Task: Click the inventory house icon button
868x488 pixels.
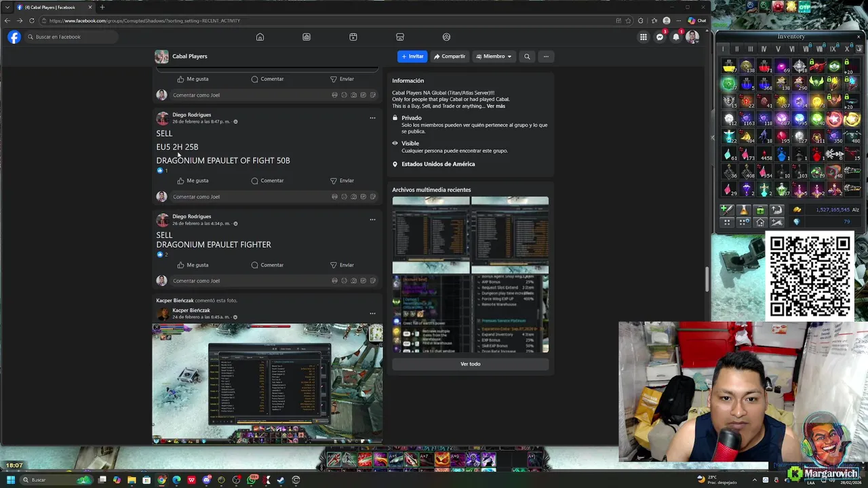Action: (x=760, y=222)
